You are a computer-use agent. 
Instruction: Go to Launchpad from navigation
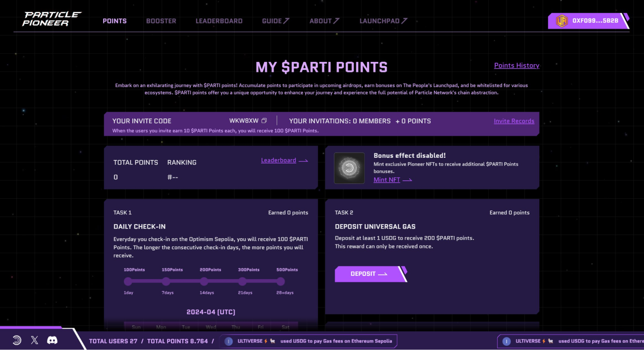click(383, 21)
